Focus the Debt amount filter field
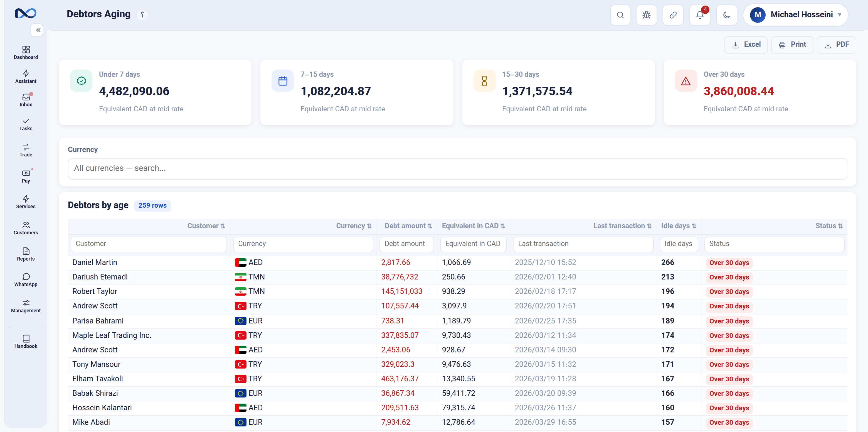The image size is (868, 432). pos(406,244)
